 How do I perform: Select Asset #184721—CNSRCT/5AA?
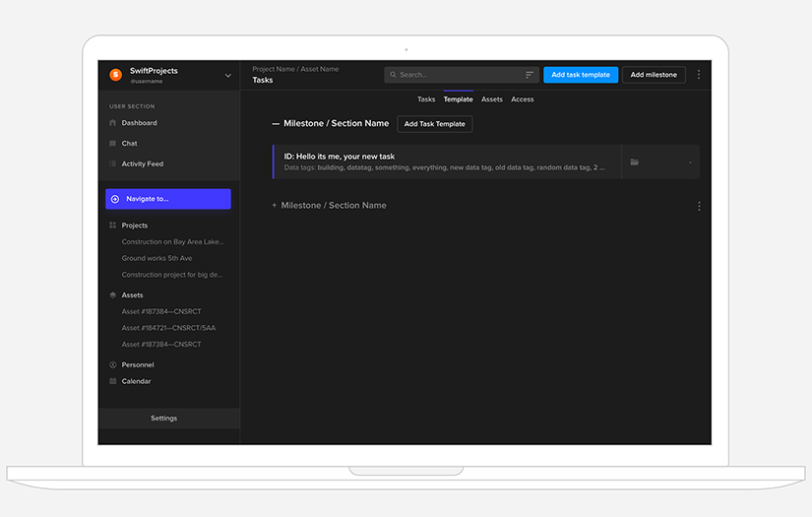pos(168,328)
